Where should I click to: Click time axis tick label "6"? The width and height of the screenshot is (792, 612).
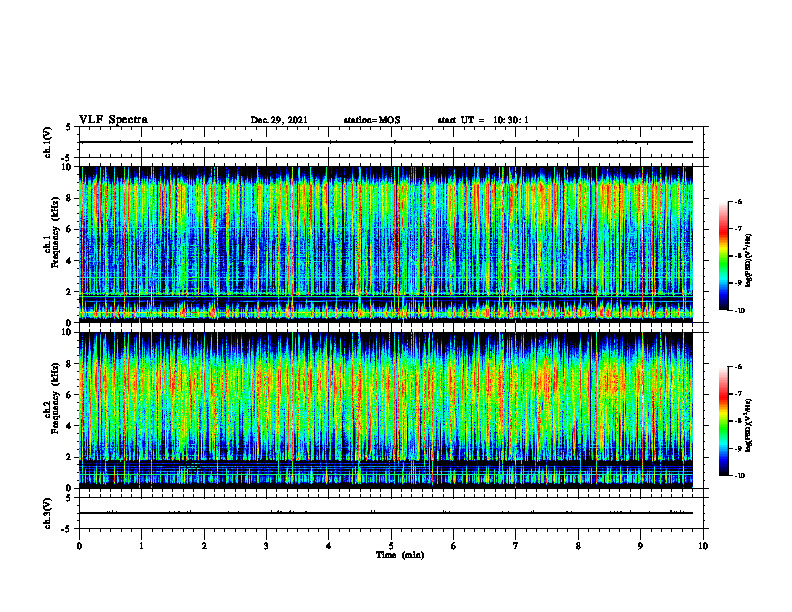(453, 546)
